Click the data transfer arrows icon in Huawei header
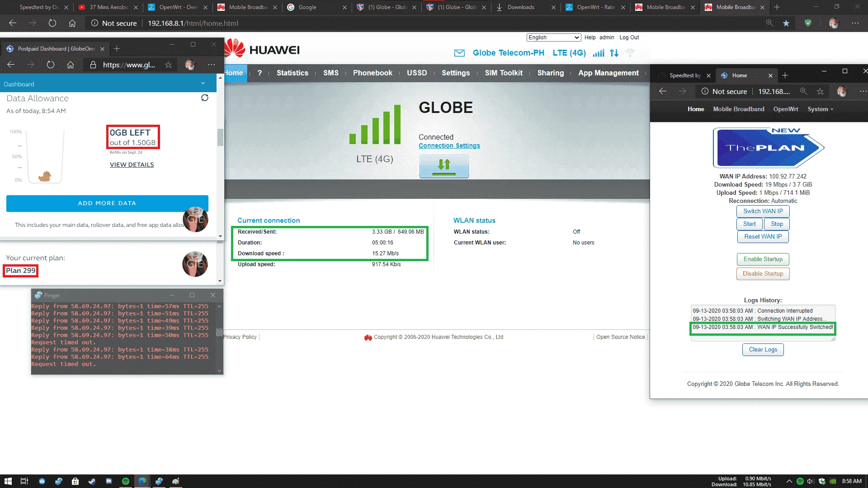The width and height of the screenshot is (868, 488). (x=614, y=53)
